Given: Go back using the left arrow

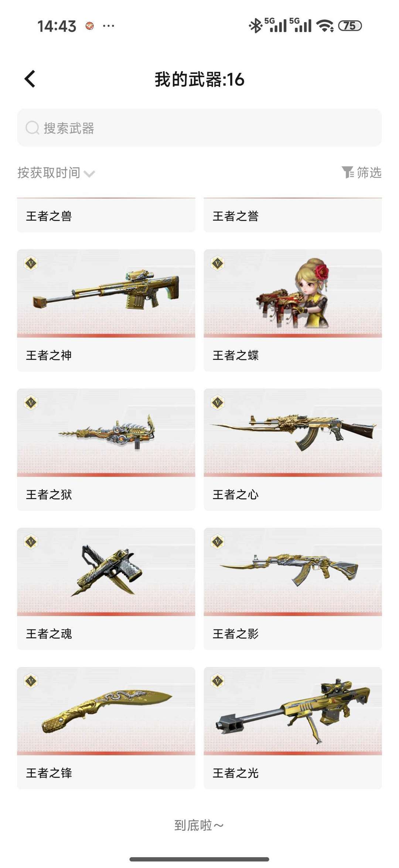Looking at the screenshot, I should pyautogui.click(x=30, y=79).
